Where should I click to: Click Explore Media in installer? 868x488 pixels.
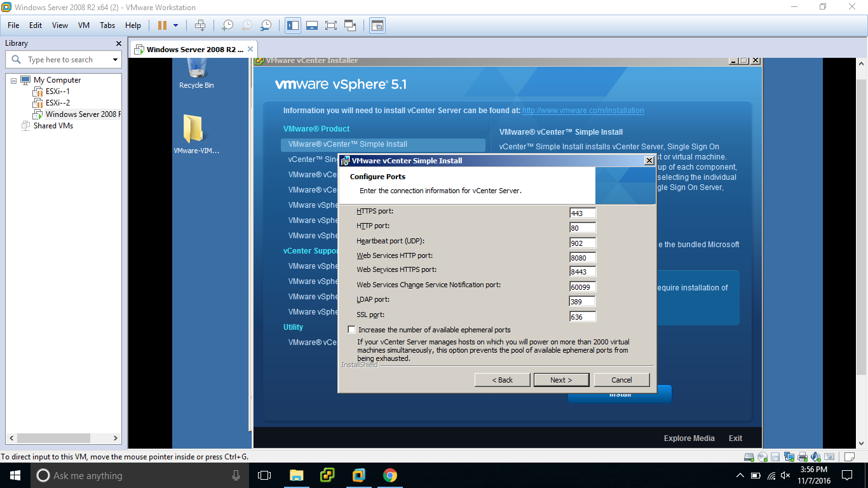pyautogui.click(x=689, y=438)
